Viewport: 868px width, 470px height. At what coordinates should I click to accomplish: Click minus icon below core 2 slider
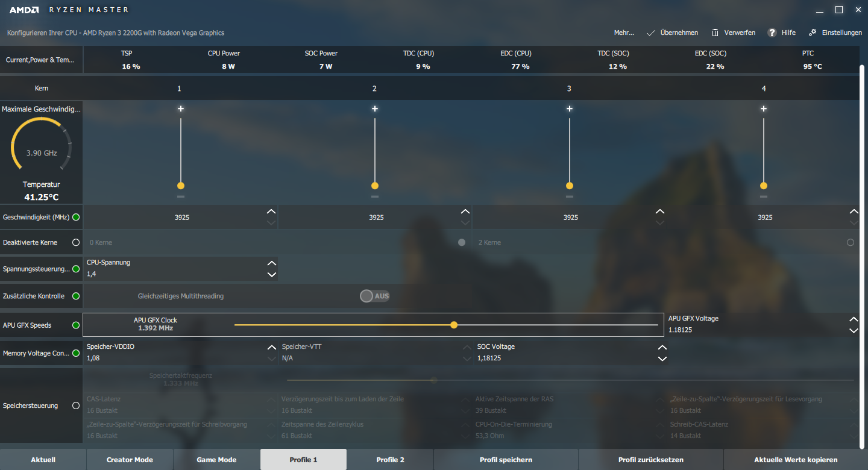[x=375, y=196]
